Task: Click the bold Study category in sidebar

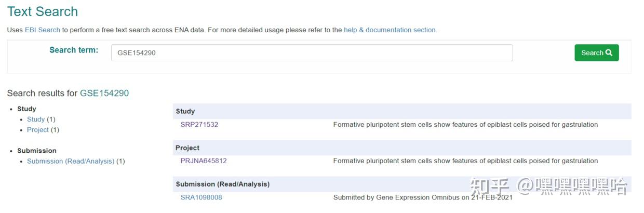Action: pos(26,109)
